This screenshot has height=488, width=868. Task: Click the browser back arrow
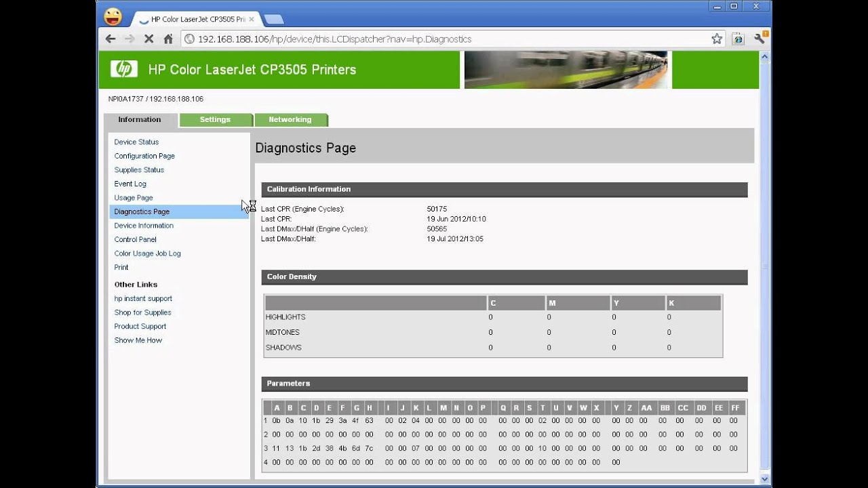[111, 39]
